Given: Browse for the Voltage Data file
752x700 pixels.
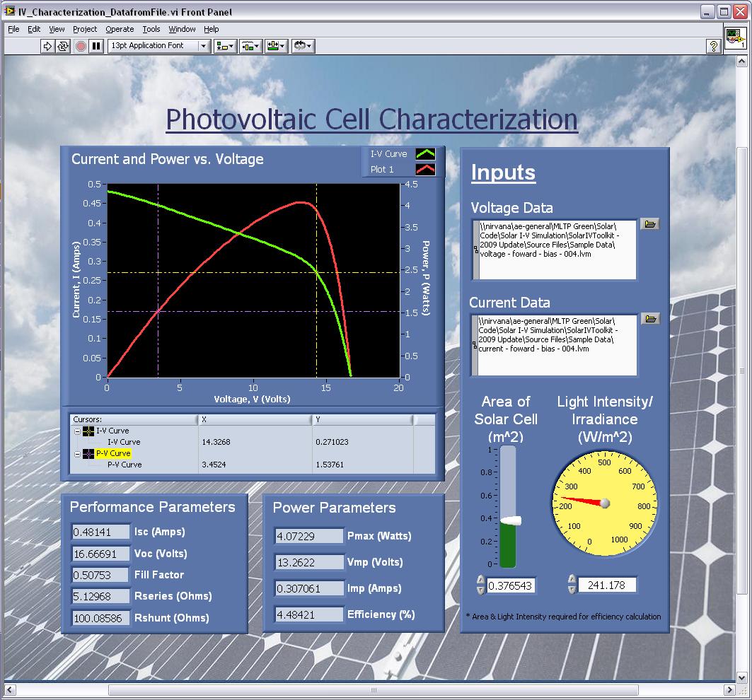Looking at the screenshot, I should [650, 224].
